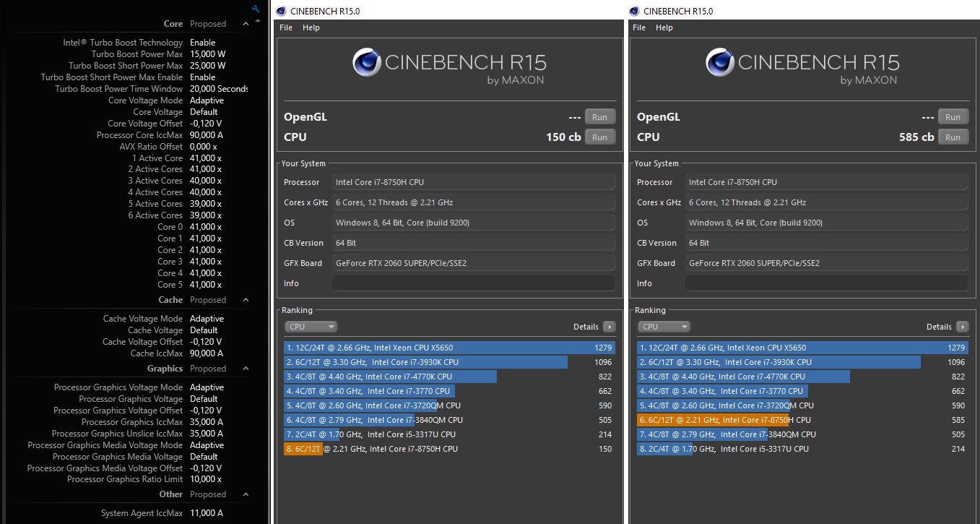Click Cache Voltage Mode Adaptive value
This screenshot has width=980, height=524.
[x=207, y=319]
